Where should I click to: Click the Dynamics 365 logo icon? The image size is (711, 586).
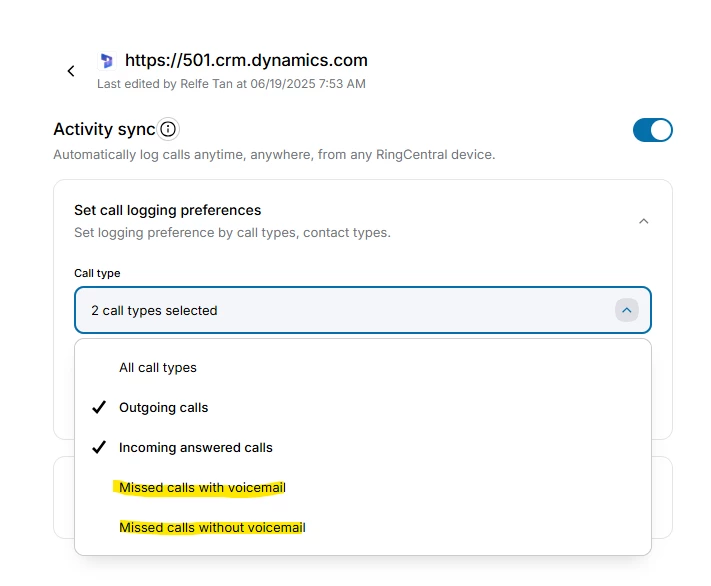tap(107, 60)
